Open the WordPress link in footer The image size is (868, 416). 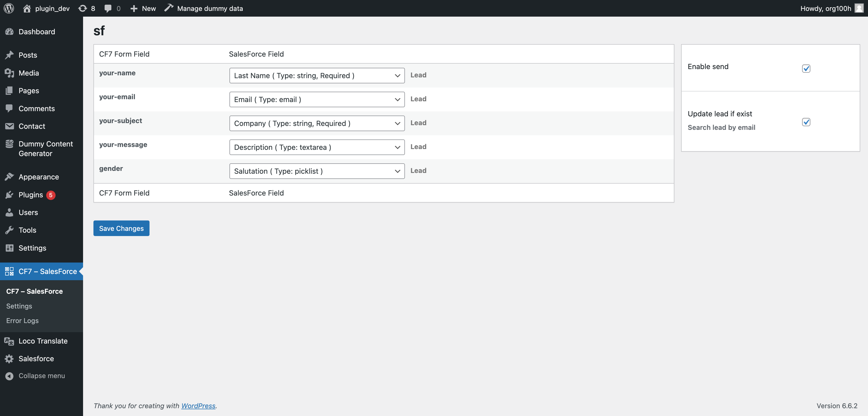coord(198,406)
